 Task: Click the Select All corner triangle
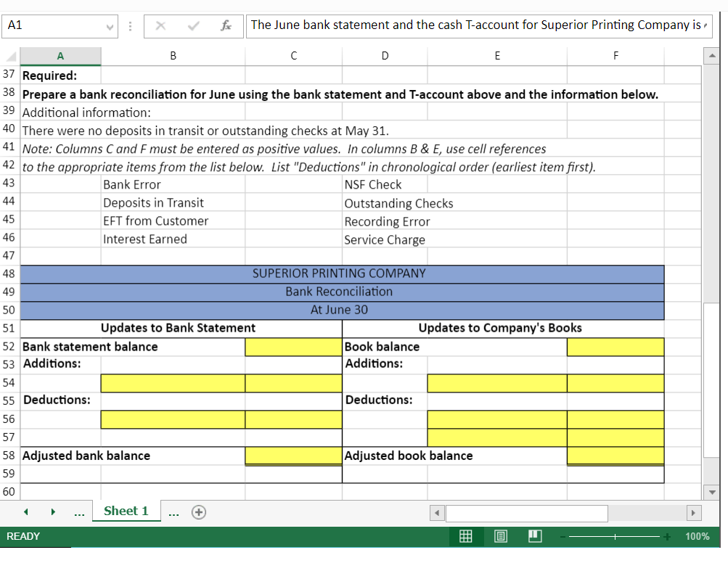(x=11, y=56)
